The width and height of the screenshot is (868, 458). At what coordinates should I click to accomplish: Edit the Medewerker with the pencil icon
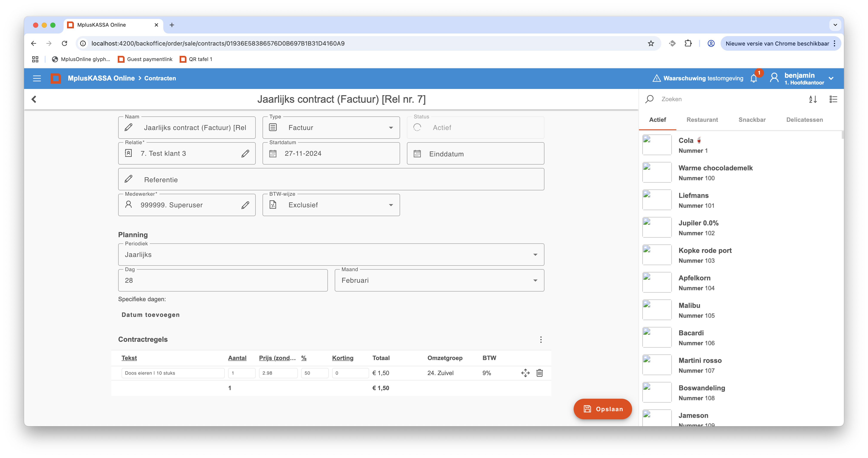[245, 205]
